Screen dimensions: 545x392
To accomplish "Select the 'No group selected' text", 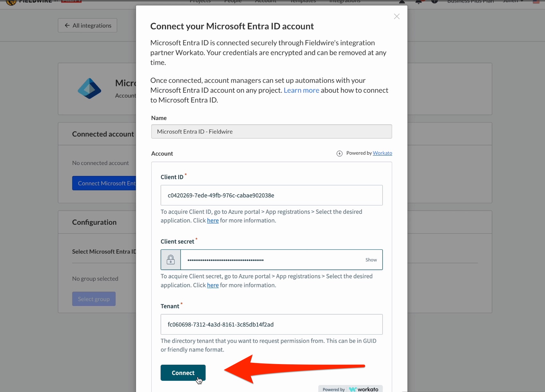I will (95, 279).
